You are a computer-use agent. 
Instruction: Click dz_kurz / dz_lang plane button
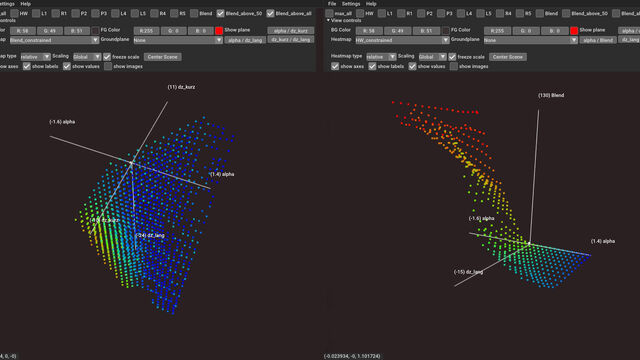point(291,40)
